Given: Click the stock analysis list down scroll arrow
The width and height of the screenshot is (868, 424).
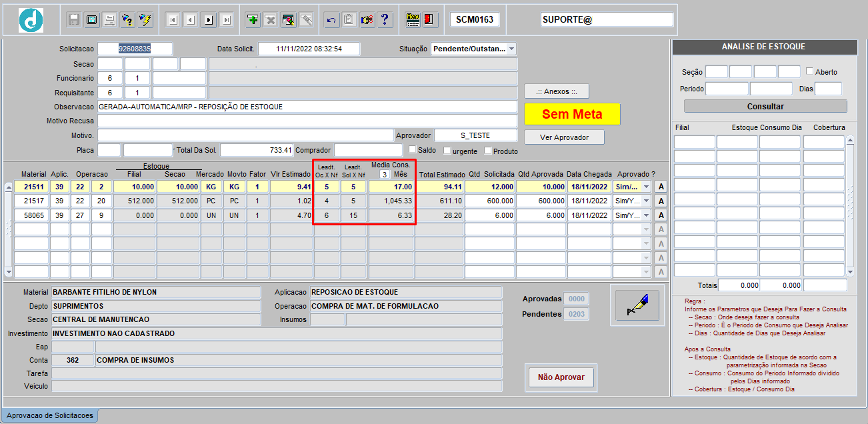Looking at the screenshot, I should click(x=850, y=272).
